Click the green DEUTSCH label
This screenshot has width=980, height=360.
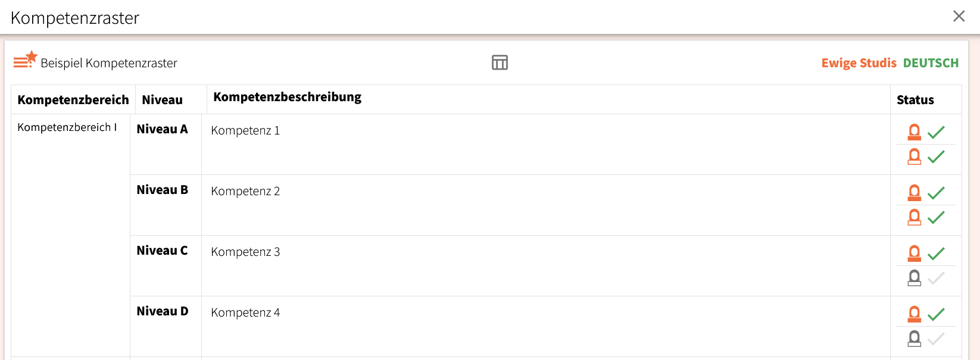(x=931, y=63)
